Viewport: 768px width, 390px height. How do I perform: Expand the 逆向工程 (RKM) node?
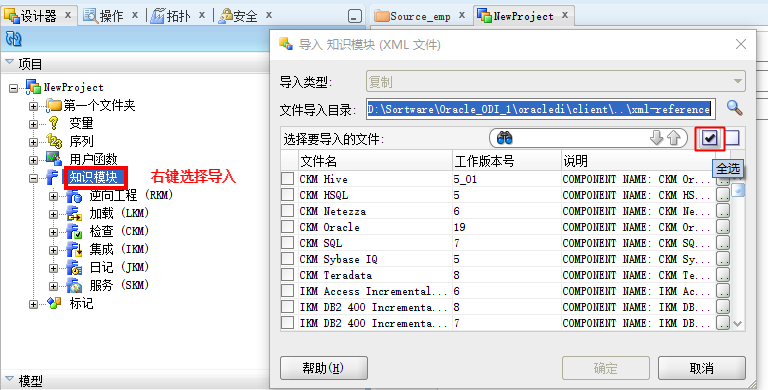(53, 196)
